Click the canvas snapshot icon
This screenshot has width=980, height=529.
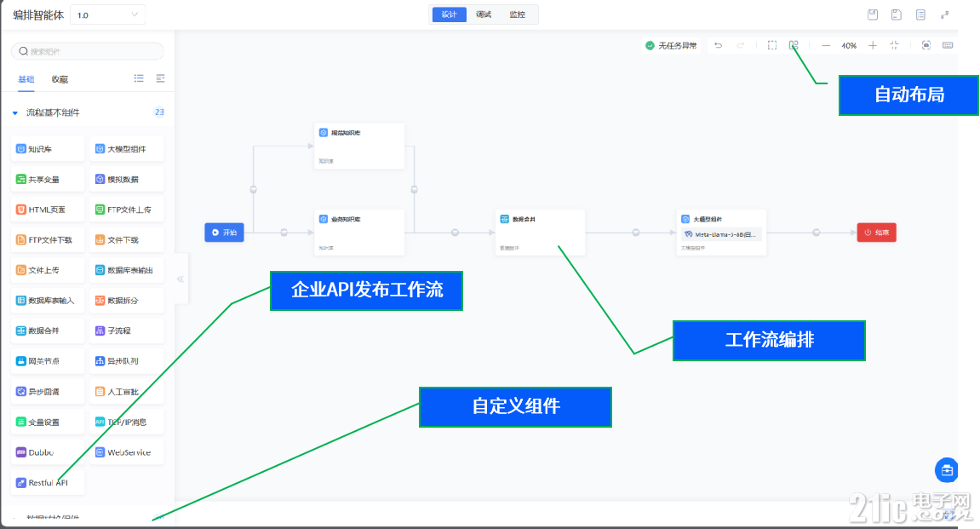coord(926,45)
